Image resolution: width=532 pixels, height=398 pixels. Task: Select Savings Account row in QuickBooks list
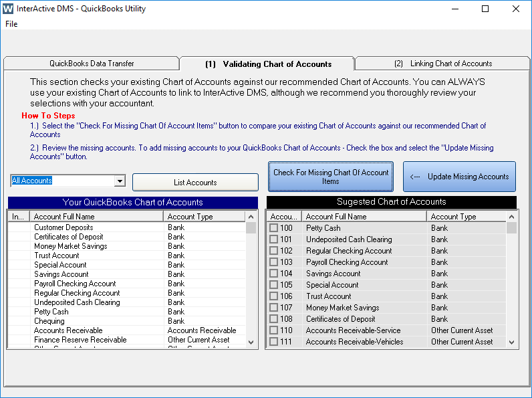tap(126, 274)
